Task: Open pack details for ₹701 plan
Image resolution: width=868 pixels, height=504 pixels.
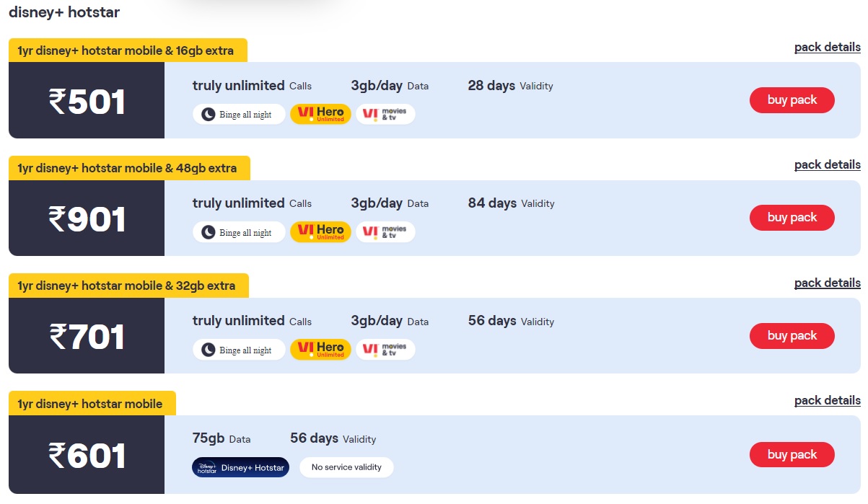Action: [827, 283]
